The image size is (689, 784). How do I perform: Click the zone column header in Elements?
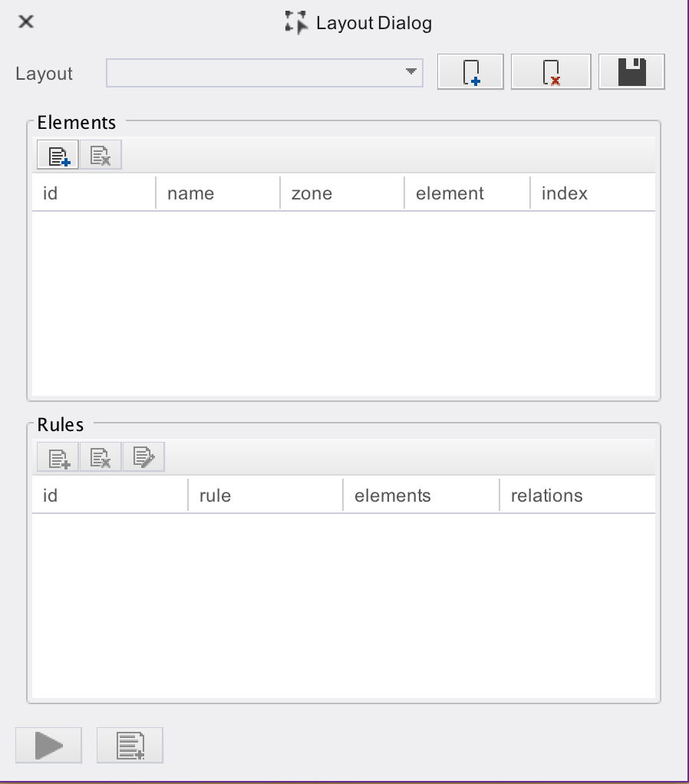click(341, 193)
